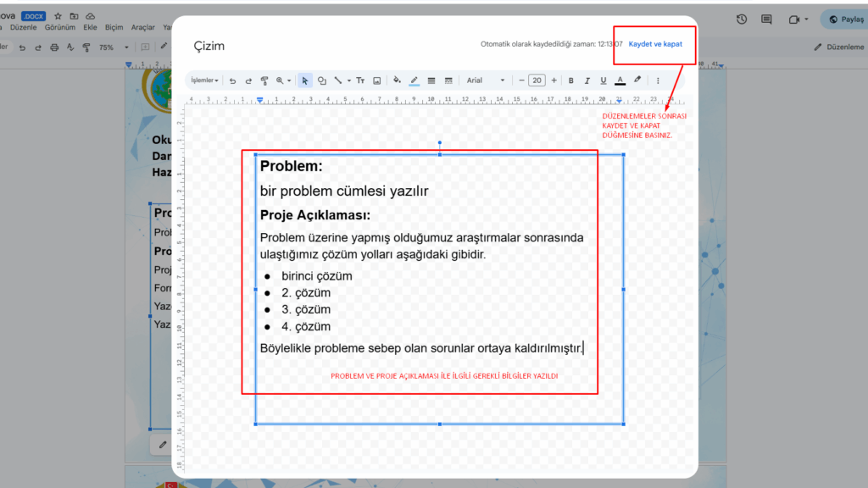This screenshot has height=488, width=868.
Task: Open the Araçlar menu in Docs
Action: click(142, 27)
